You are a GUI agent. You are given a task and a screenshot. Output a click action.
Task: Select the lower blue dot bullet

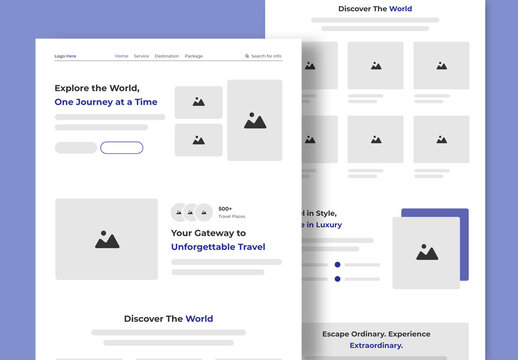click(337, 279)
